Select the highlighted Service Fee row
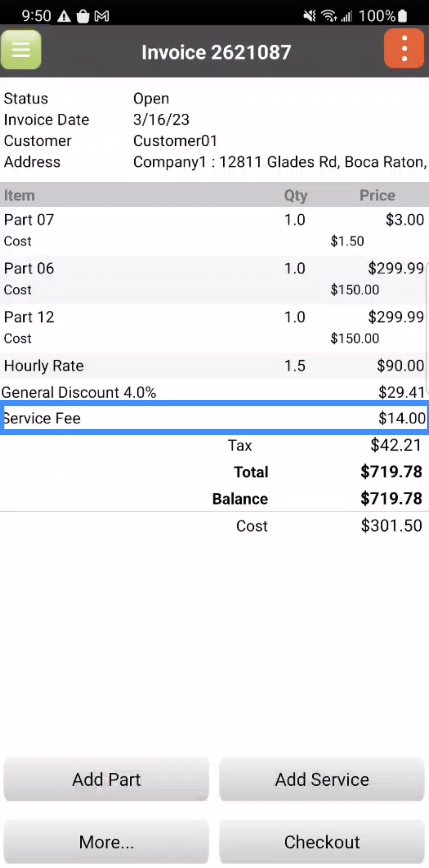The height and width of the screenshot is (868, 429). tap(214, 418)
